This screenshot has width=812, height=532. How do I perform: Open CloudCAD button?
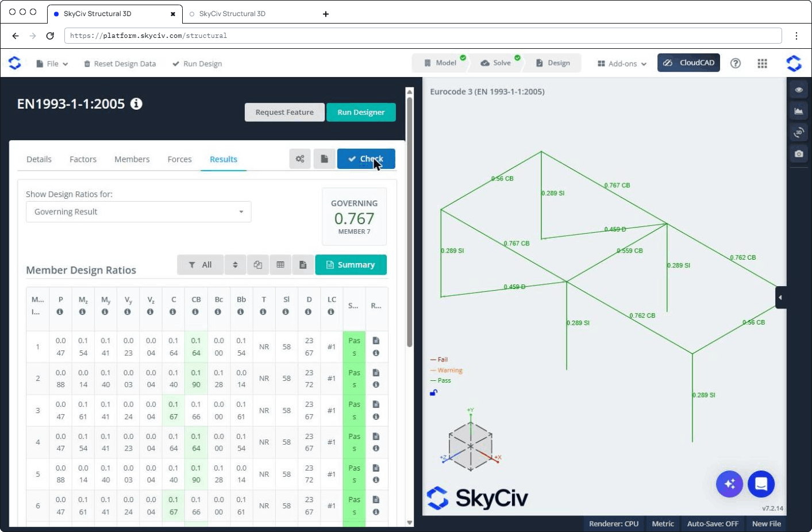click(688, 63)
